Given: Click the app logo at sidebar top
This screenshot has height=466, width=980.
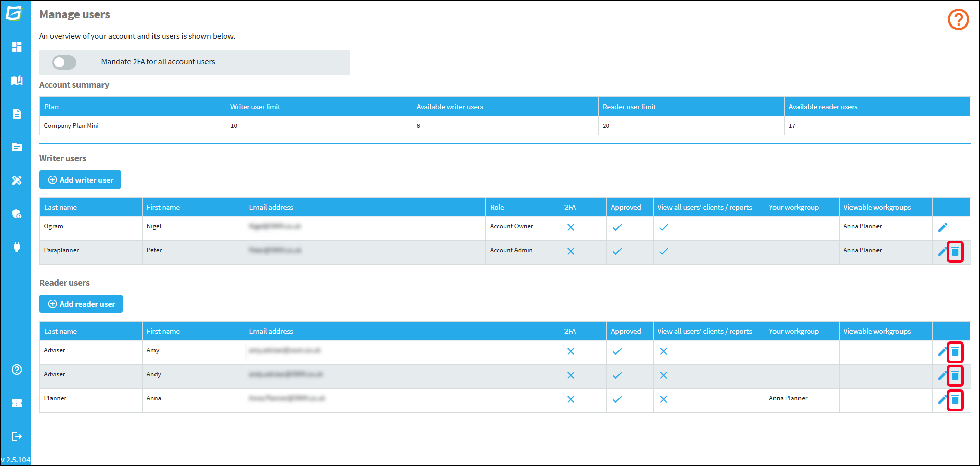Looking at the screenshot, I should point(15,13).
